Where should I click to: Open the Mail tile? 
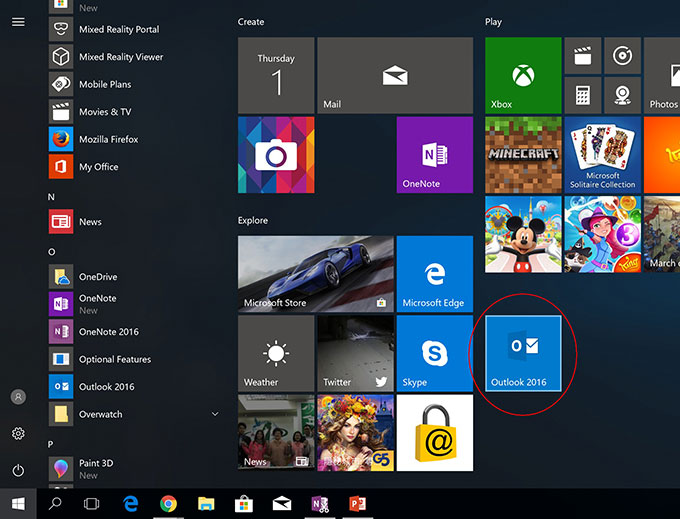point(395,75)
